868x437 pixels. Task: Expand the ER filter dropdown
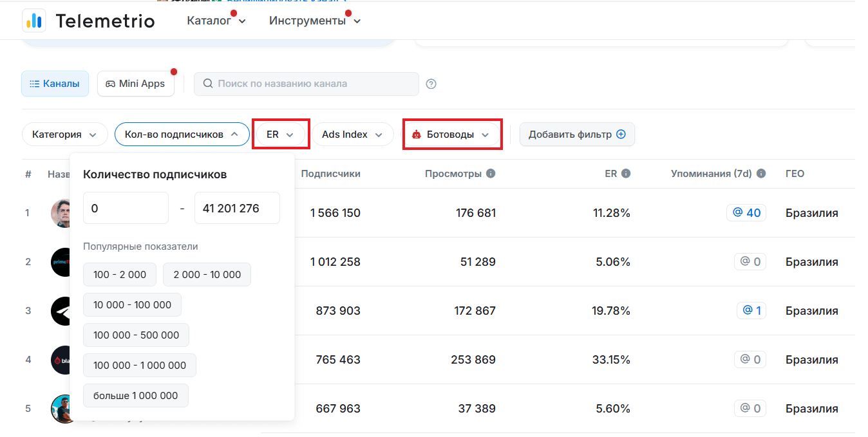[280, 135]
